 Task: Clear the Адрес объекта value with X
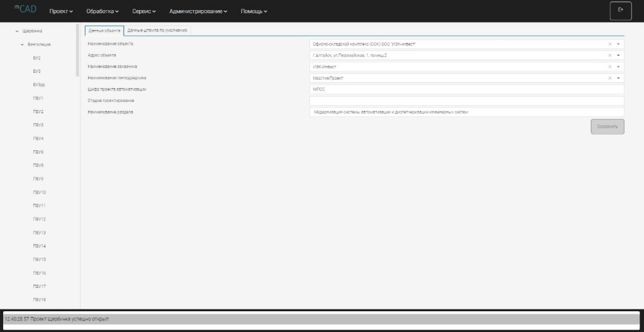[609, 55]
